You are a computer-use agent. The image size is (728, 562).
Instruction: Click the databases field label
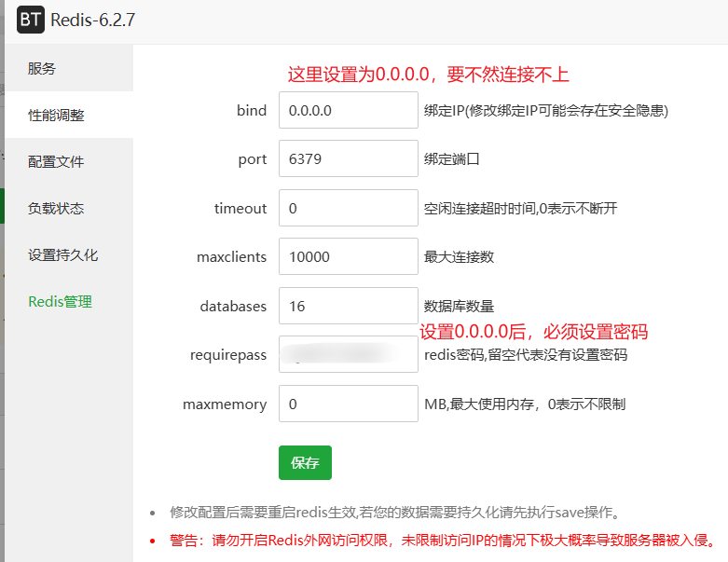pos(233,306)
